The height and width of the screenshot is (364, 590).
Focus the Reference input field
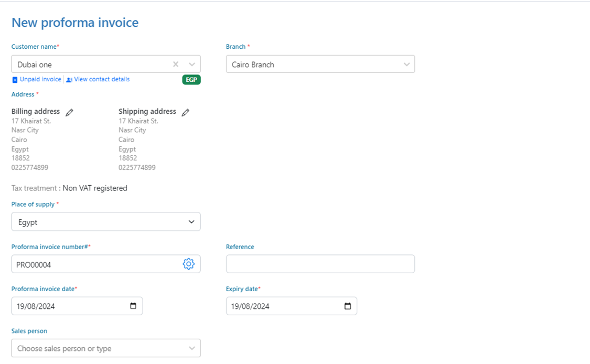click(x=320, y=264)
